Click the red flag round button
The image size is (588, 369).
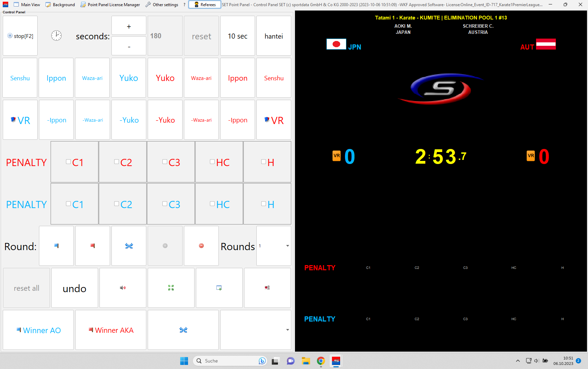tap(93, 246)
